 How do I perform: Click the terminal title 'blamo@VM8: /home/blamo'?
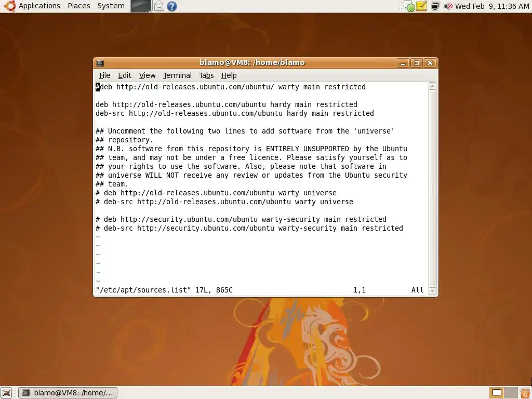[x=252, y=62]
